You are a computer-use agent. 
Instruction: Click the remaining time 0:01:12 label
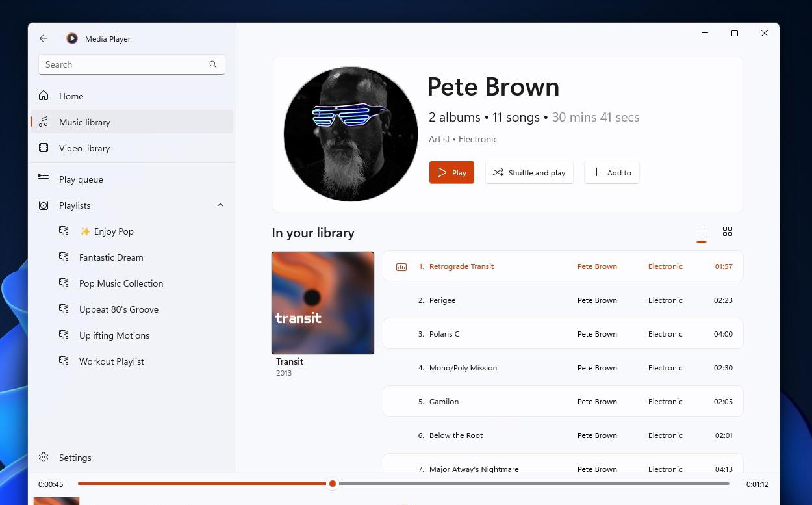757,484
